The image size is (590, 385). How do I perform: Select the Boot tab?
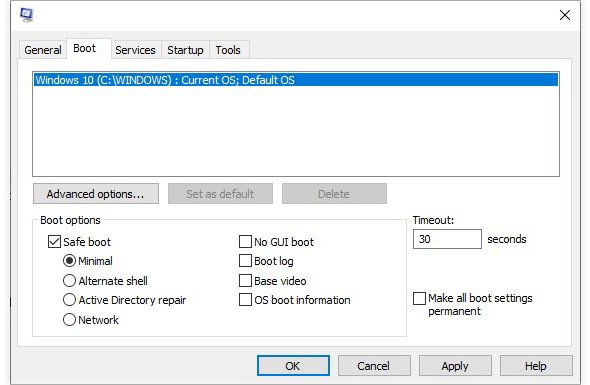click(x=88, y=49)
